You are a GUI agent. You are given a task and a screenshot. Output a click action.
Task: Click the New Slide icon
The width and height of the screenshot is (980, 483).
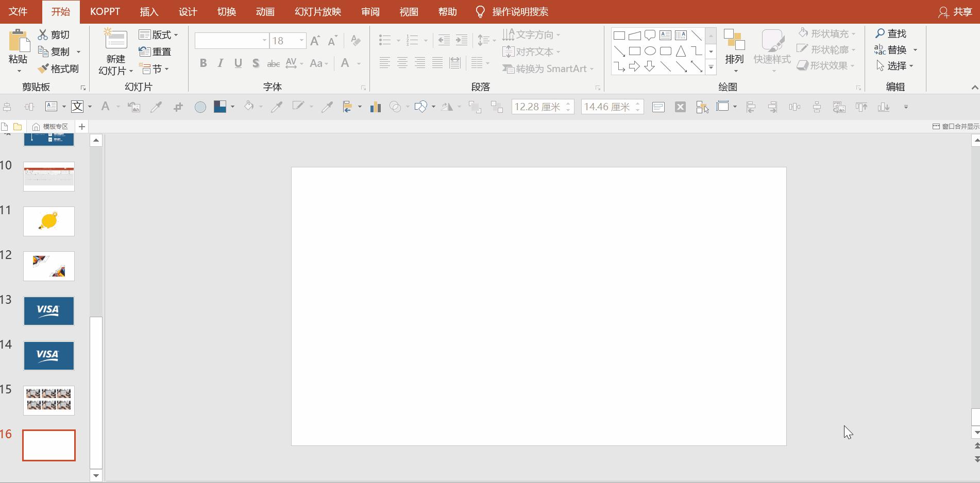(x=115, y=40)
